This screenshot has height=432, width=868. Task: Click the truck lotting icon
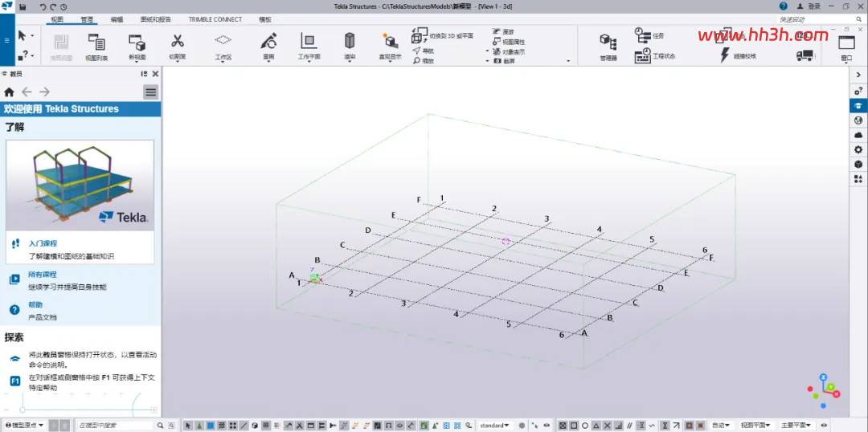tap(805, 55)
